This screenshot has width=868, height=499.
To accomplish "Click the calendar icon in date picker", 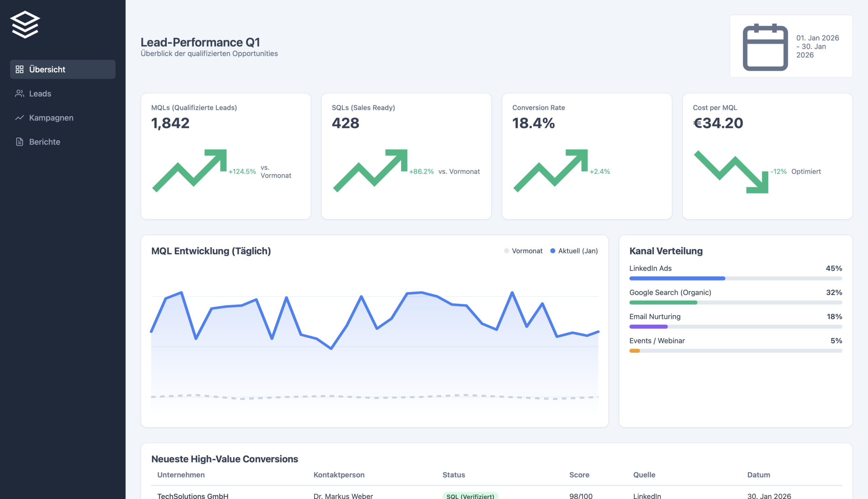I will [x=765, y=46].
